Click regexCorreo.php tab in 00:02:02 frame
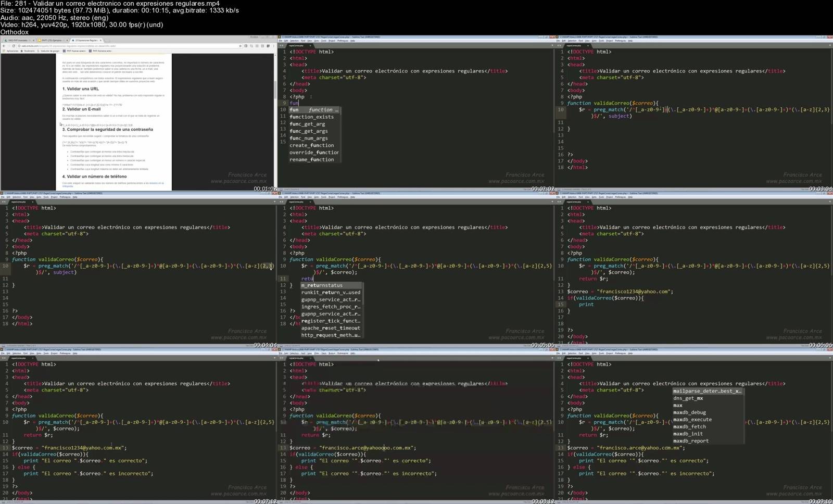833x504 pixels. tap(299, 45)
